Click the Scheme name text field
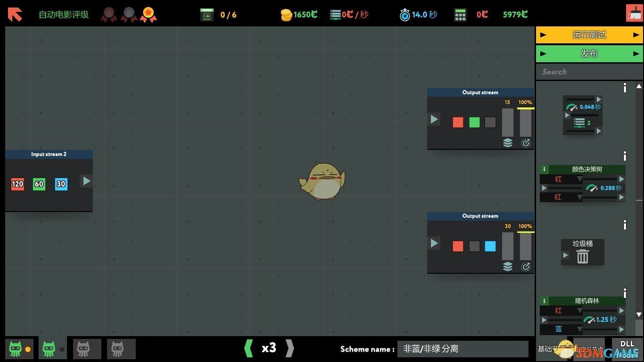Viewport: 644px width, 362px height. (x=462, y=349)
